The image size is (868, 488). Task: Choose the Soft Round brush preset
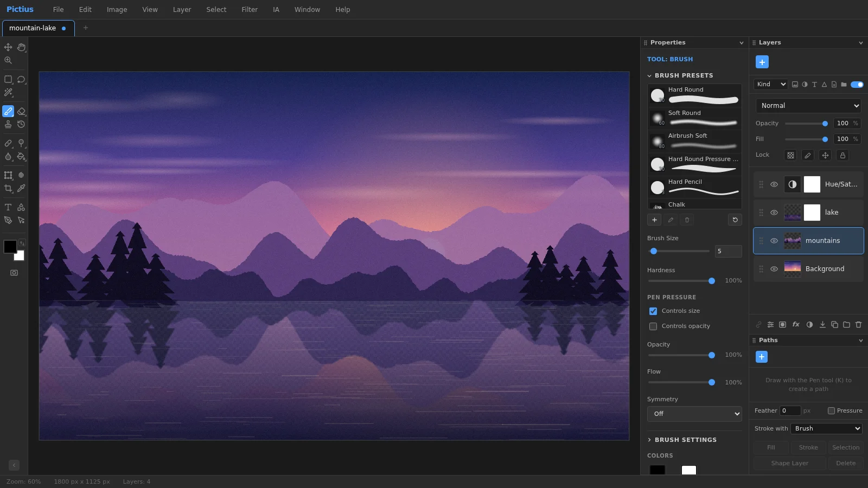[x=694, y=118]
